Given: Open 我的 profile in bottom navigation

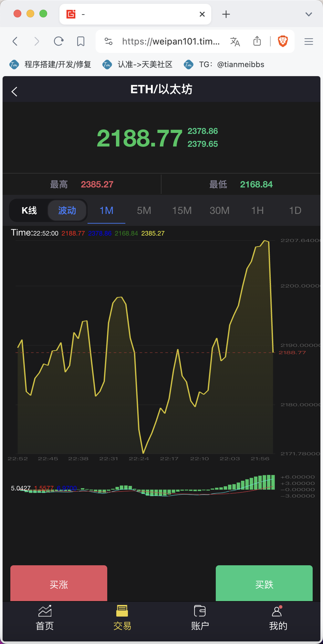Looking at the screenshot, I should (278, 618).
